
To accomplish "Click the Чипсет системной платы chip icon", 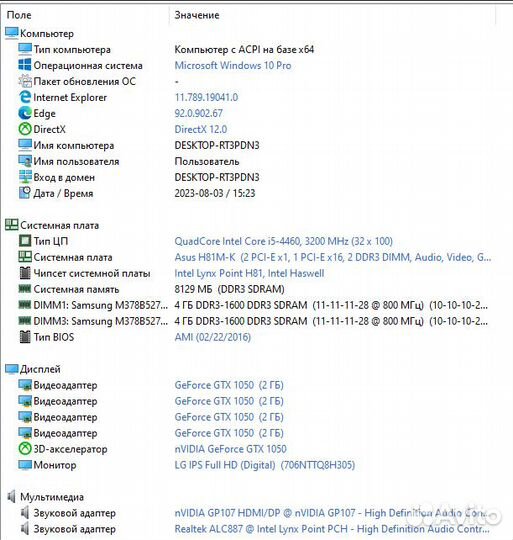I will [25, 273].
